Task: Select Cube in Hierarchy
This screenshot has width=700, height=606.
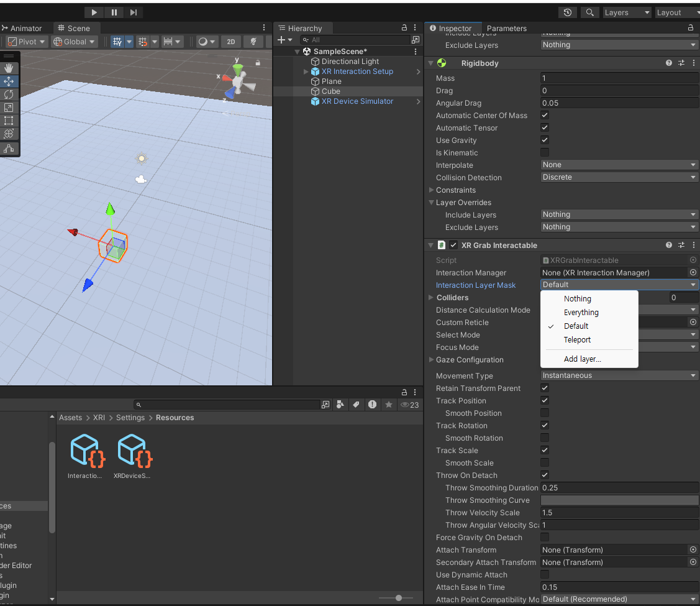Action: (331, 91)
